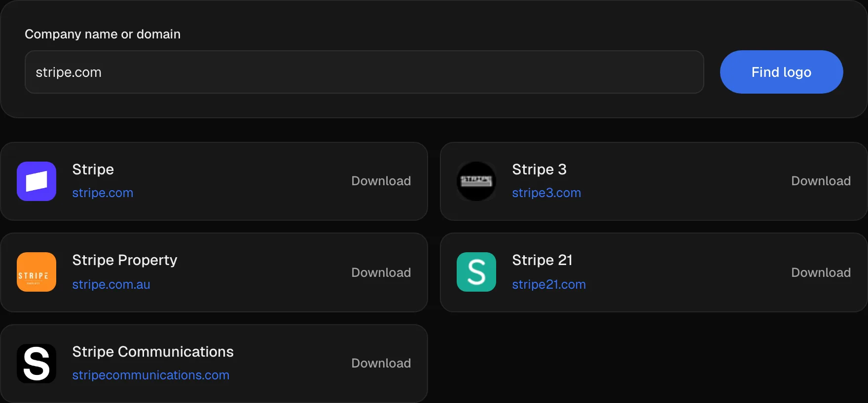Click the "Company name or domain" label
868x403 pixels.
tap(103, 34)
